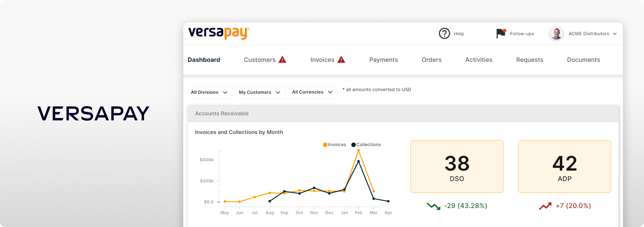644x227 pixels.
Task: Click the Feb peak point on Invoices line
Action: 359,151
